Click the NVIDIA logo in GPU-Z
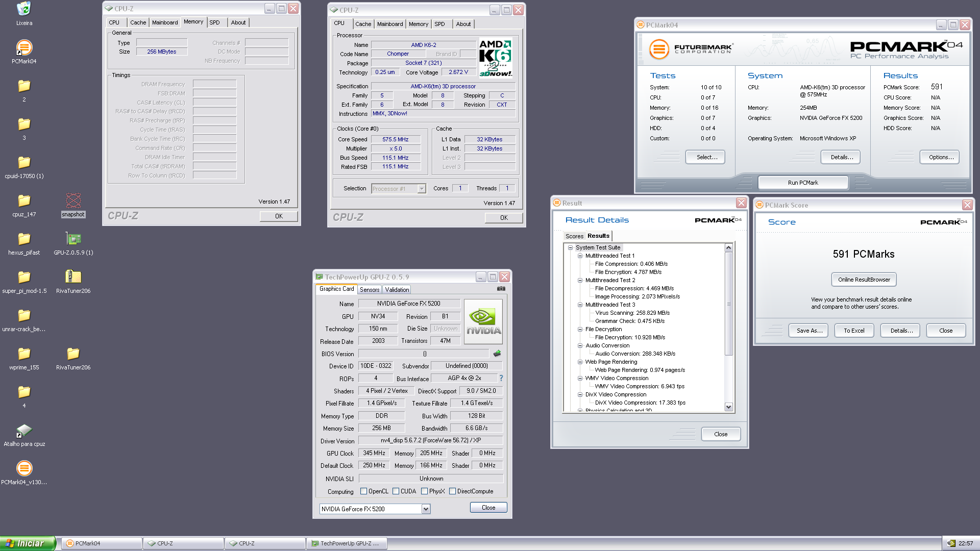 click(x=483, y=321)
